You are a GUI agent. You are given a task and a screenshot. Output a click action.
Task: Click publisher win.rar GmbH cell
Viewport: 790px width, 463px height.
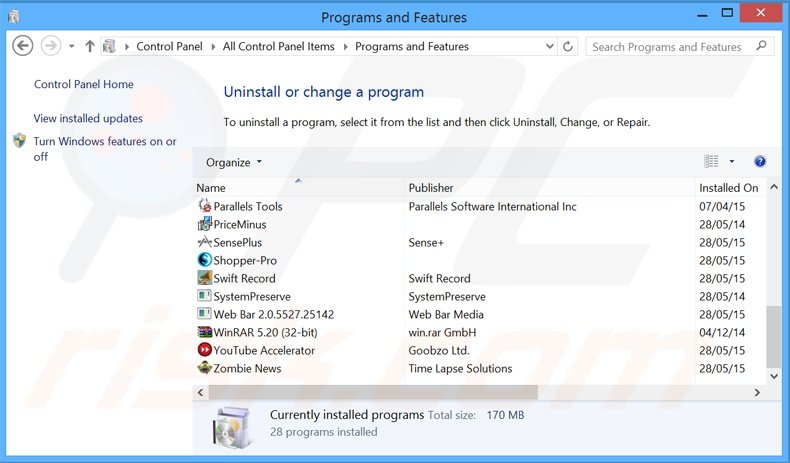point(442,333)
